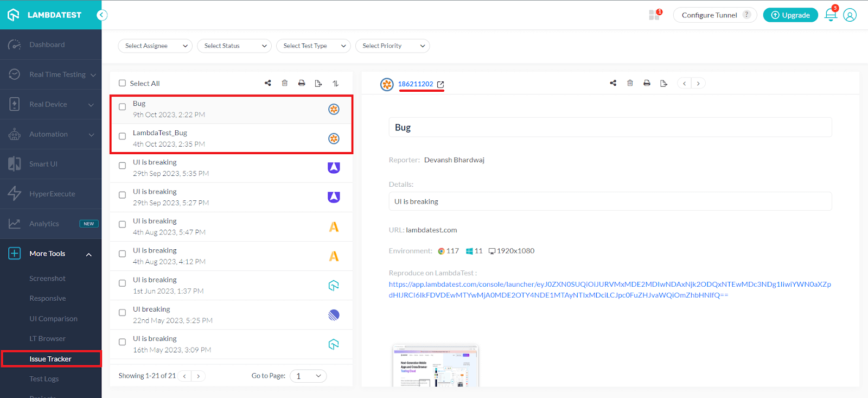Viewport: 868px width, 398px height.
Task: Tick checkbox for 29th Sep 5:35 PM issue
Action: tap(122, 166)
